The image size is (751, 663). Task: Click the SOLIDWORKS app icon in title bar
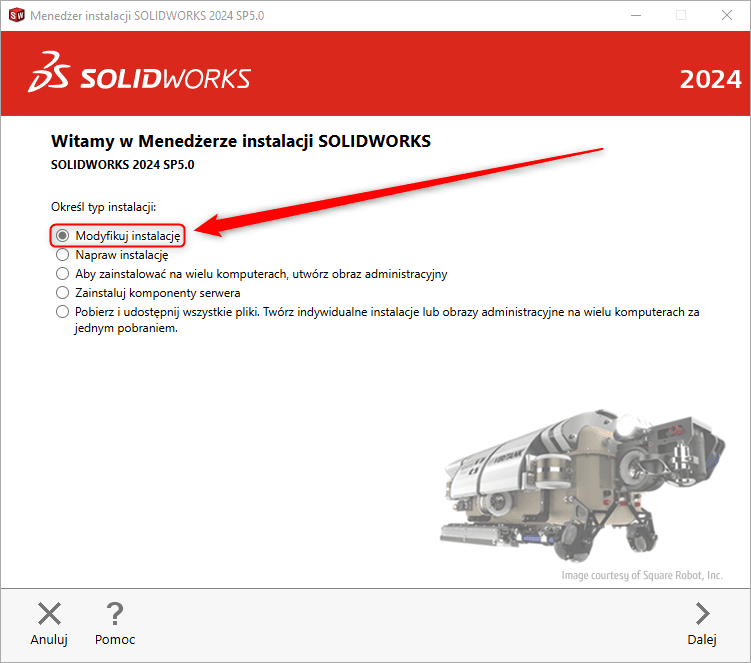(x=16, y=15)
